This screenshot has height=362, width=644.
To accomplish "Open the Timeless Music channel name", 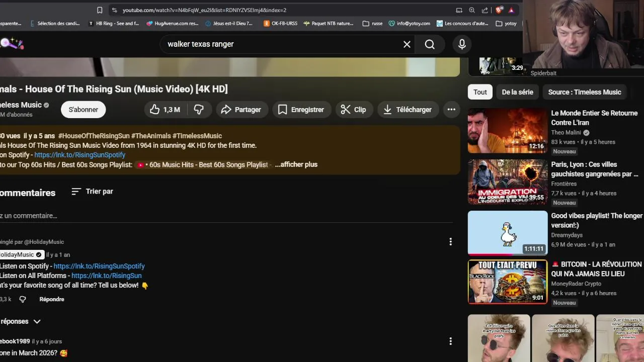I will pos(21,105).
